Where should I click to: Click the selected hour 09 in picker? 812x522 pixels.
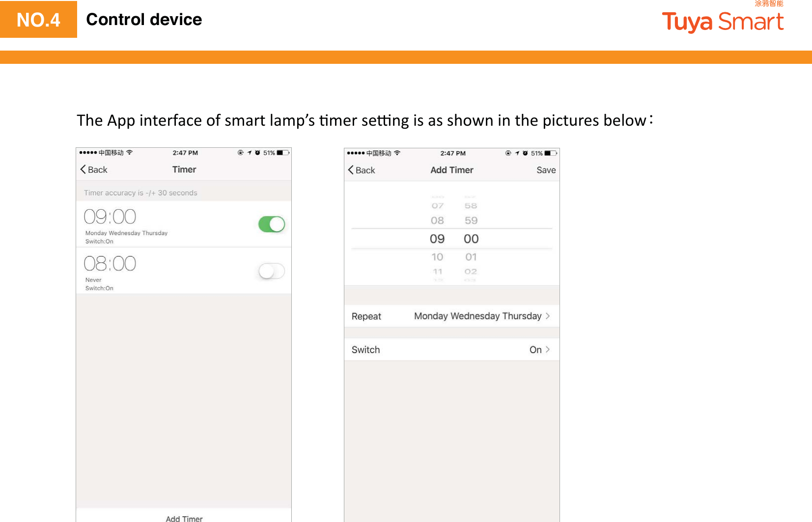(437, 239)
